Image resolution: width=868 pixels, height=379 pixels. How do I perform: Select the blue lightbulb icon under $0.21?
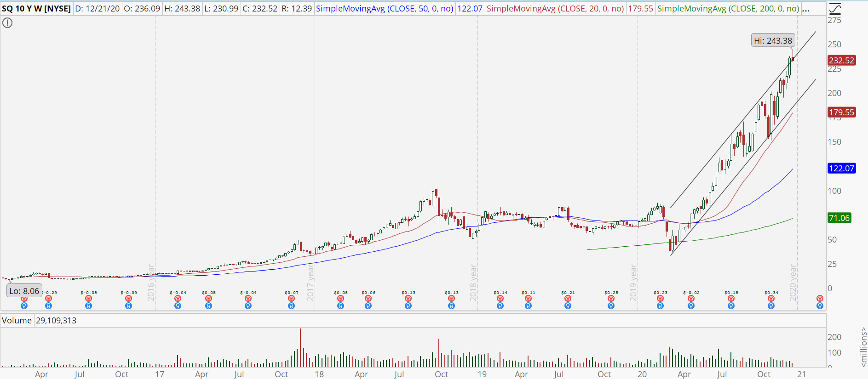(x=568, y=306)
